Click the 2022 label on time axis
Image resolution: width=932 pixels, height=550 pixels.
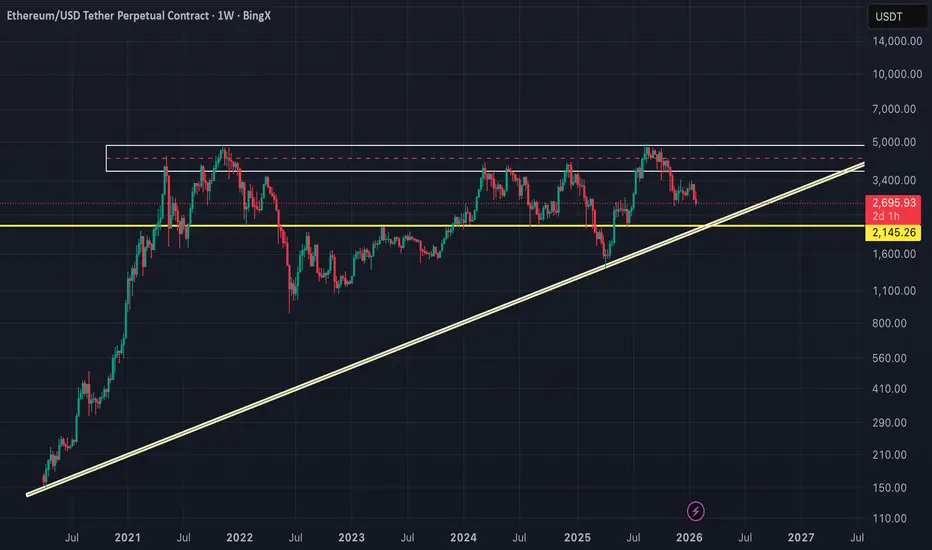[x=240, y=538]
